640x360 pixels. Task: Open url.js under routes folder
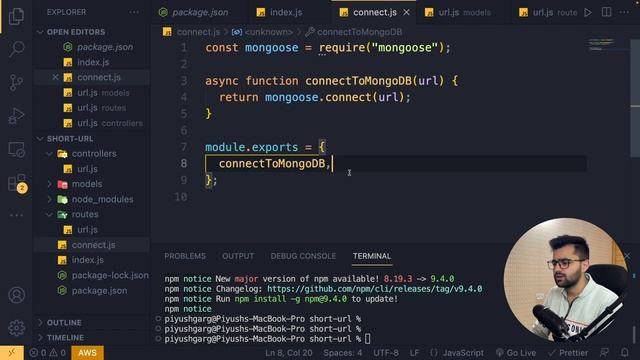pyautogui.click(x=87, y=229)
